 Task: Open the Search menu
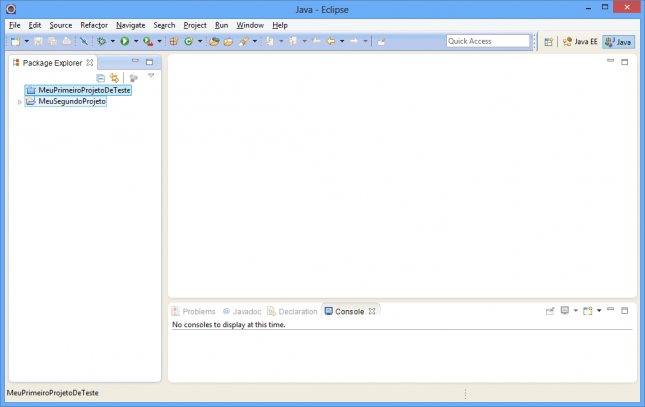[164, 25]
